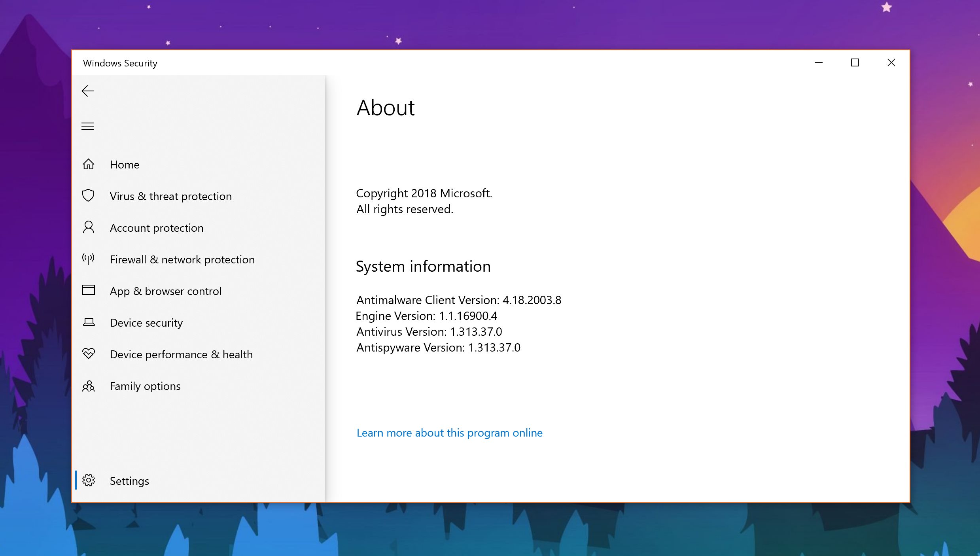Screen dimensions: 980x556
Task: Click the Virus & threat protection shield icon
Action: [x=88, y=195]
